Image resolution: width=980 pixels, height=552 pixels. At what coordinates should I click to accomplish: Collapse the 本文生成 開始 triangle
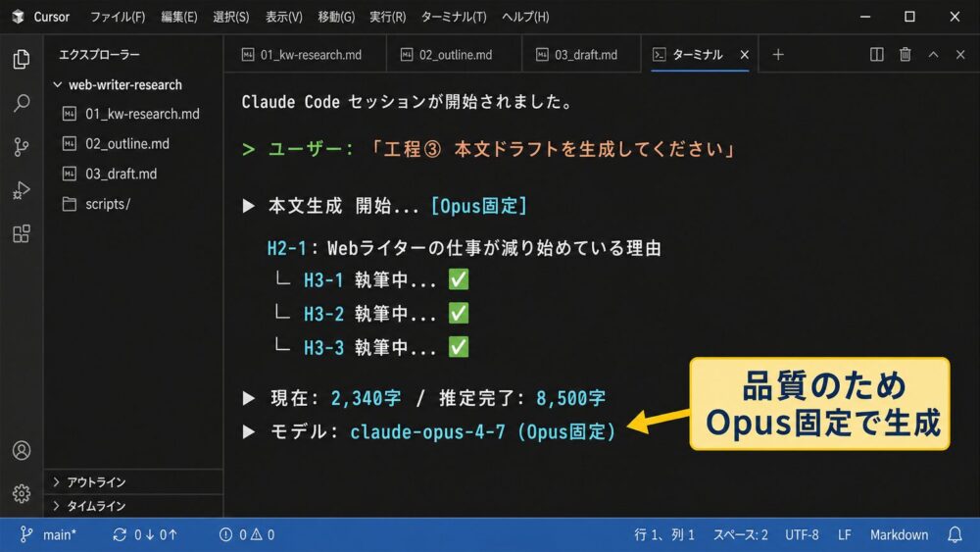[249, 206]
